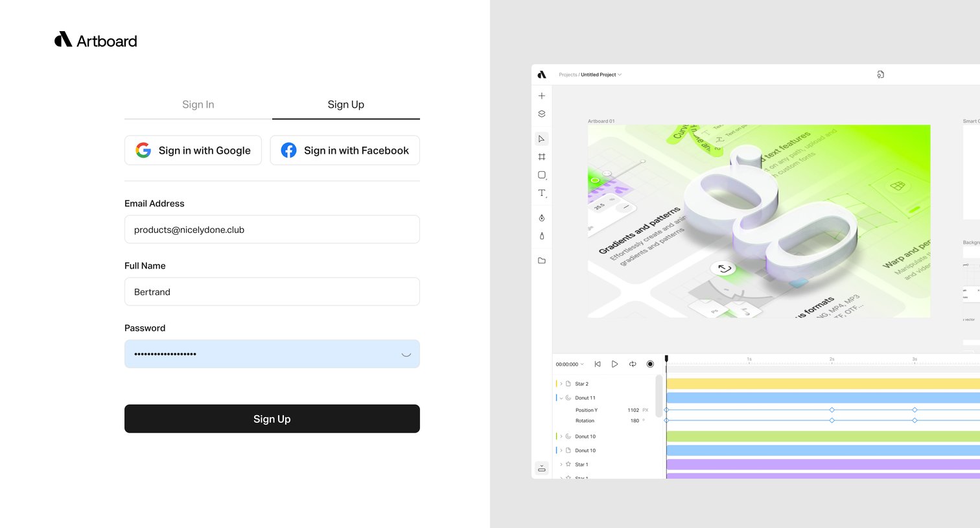Click the Artboard 01 label

click(601, 121)
